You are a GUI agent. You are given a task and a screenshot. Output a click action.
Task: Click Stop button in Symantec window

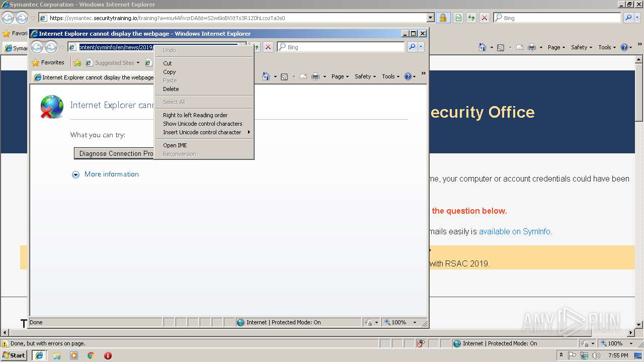[x=485, y=18]
